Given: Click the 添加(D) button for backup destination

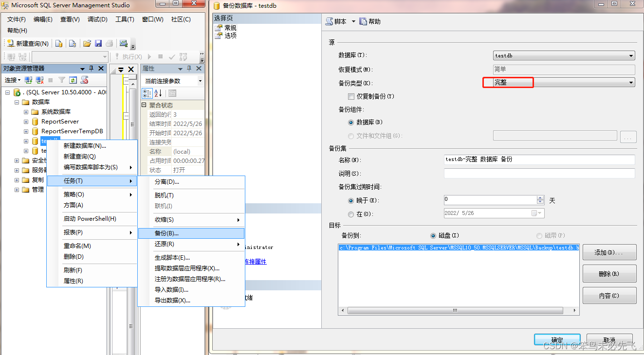Looking at the screenshot, I should pyautogui.click(x=609, y=251).
